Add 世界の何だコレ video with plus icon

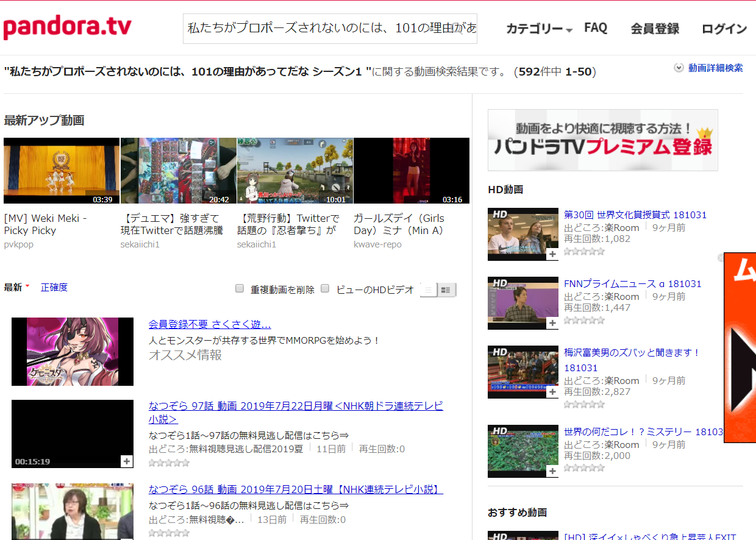pos(552,471)
